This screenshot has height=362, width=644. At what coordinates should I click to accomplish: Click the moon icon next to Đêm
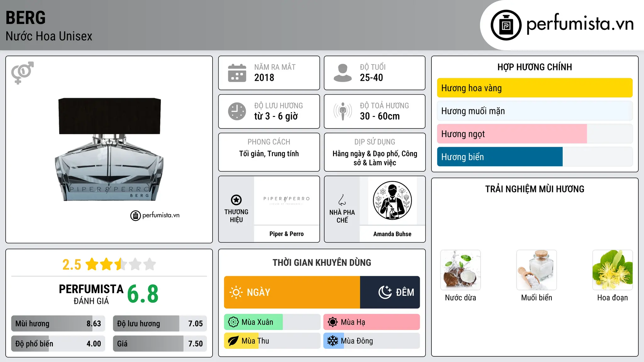click(x=385, y=292)
